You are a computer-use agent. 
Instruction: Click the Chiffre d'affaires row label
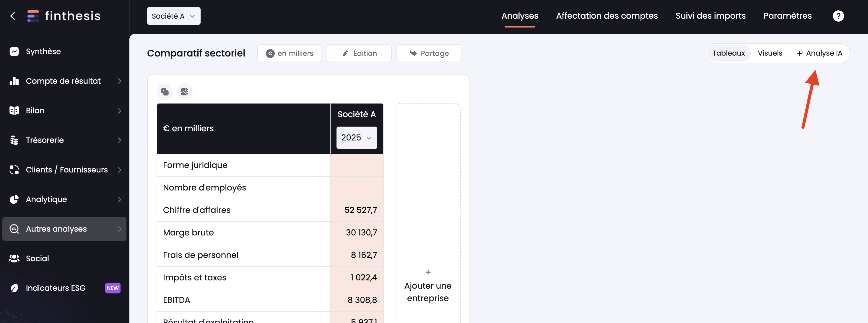click(197, 210)
